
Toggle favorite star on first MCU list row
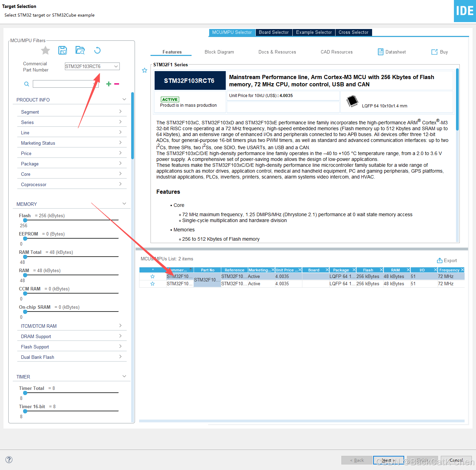(x=153, y=277)
